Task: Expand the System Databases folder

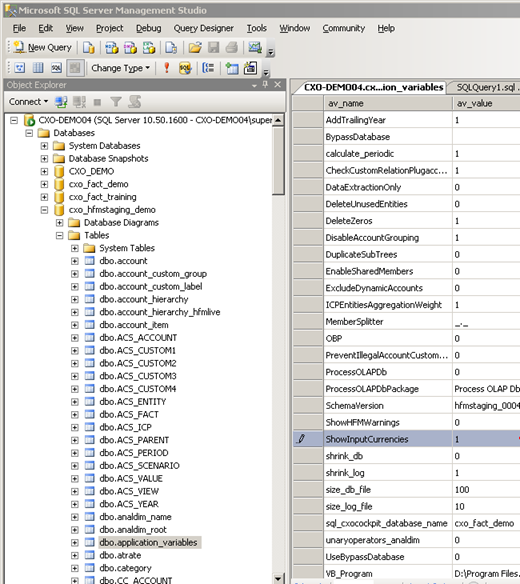Action: [44, 146]
